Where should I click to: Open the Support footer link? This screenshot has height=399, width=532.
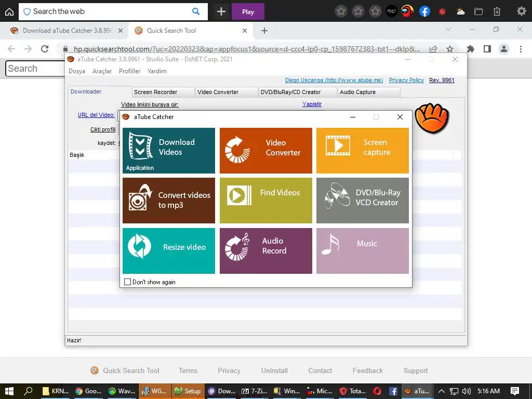pyautogui.click(x=416, y=370)
